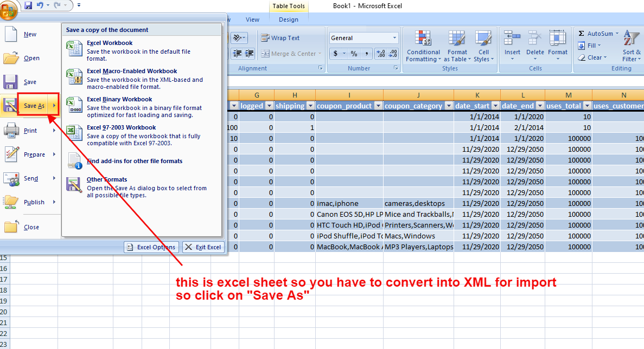
Task: Apply the Comma Style format
Action: tap(366, 54)
